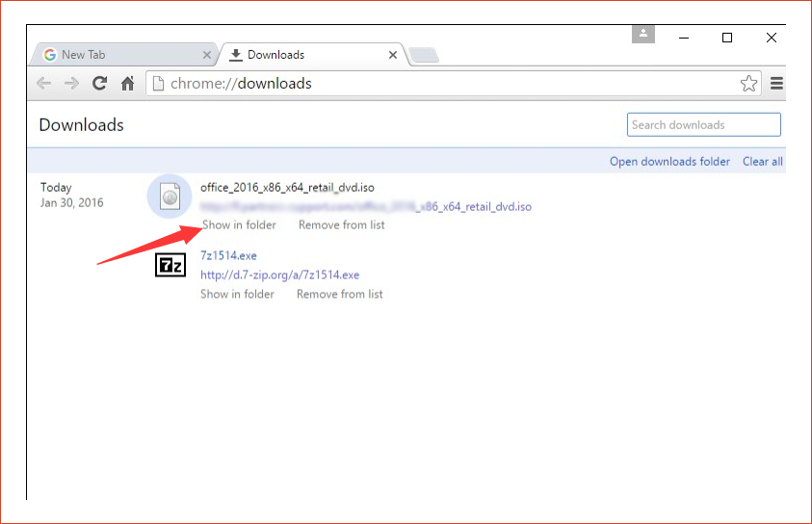Go to the home page icon
This screenshot has height=524, width=812.
[x=127, y=84]
